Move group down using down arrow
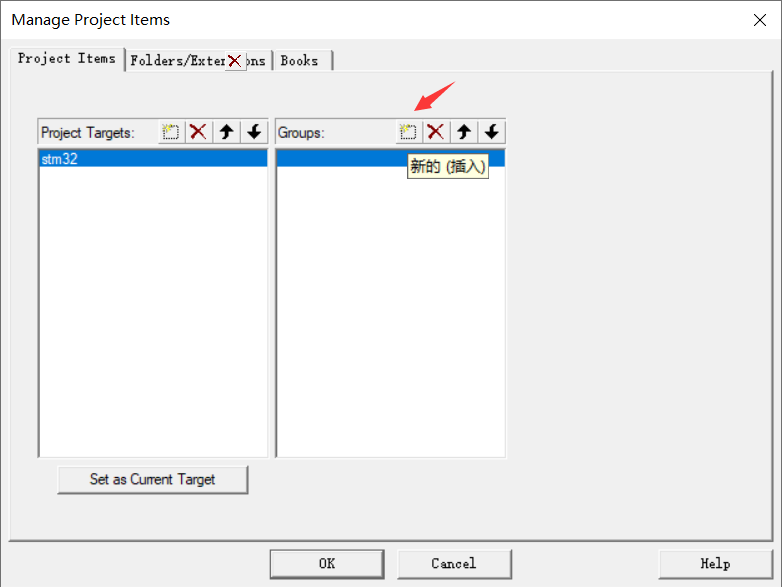This screenshot has height=587, width=782. click(492, 132)
